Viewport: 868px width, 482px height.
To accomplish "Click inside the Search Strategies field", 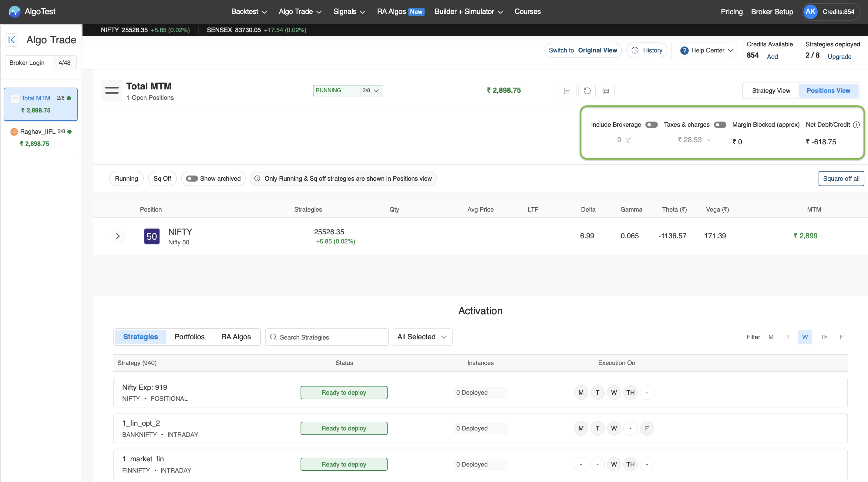I will coord(326,337).
